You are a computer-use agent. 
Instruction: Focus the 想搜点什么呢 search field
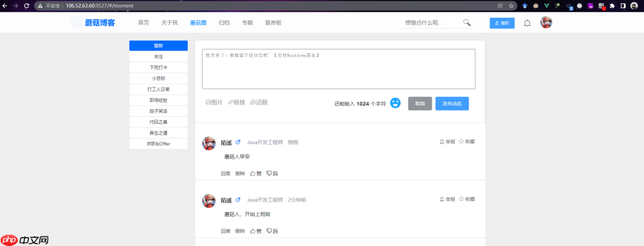click(x=431, y=23)
